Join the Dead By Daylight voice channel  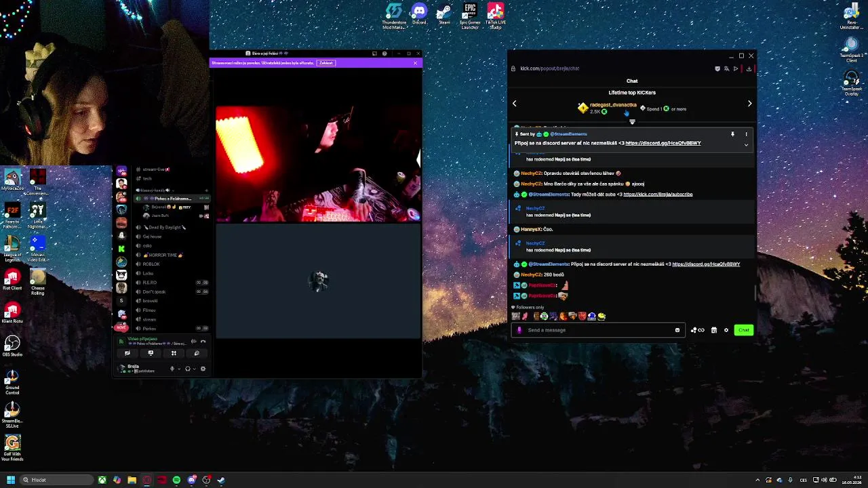coord(165,227)
